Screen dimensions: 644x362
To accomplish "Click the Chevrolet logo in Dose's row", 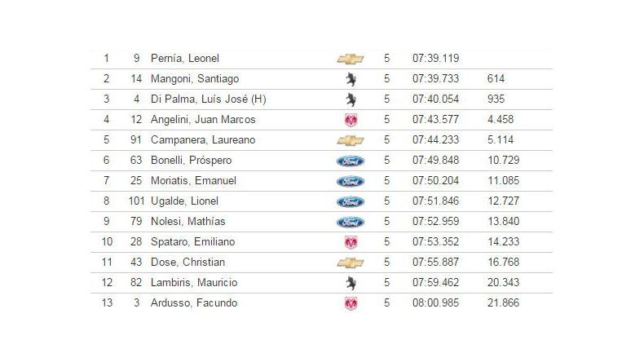I will click(x=350, y=263).
